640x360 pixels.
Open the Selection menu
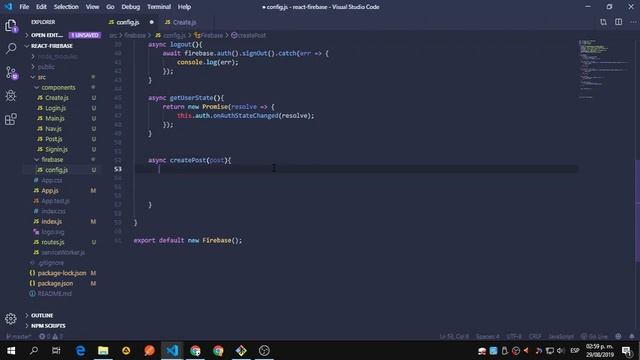(66, 7)
